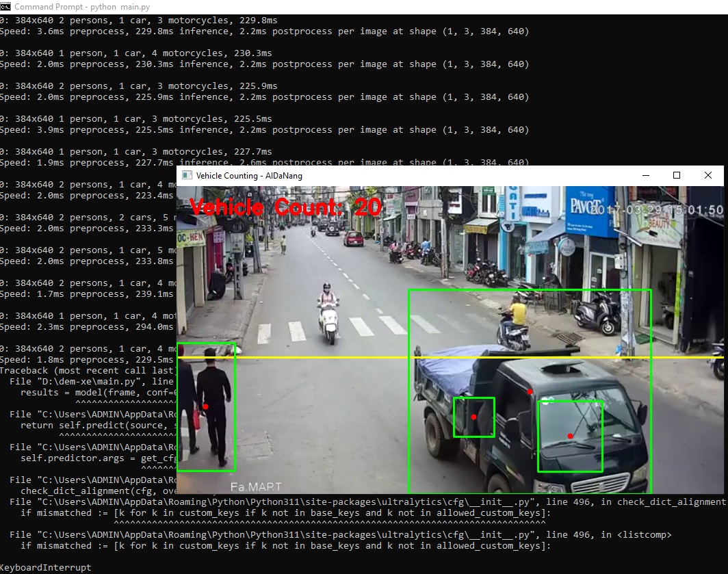
Task: Minimize the Vehicle Counting window
Action: (645, 176)
